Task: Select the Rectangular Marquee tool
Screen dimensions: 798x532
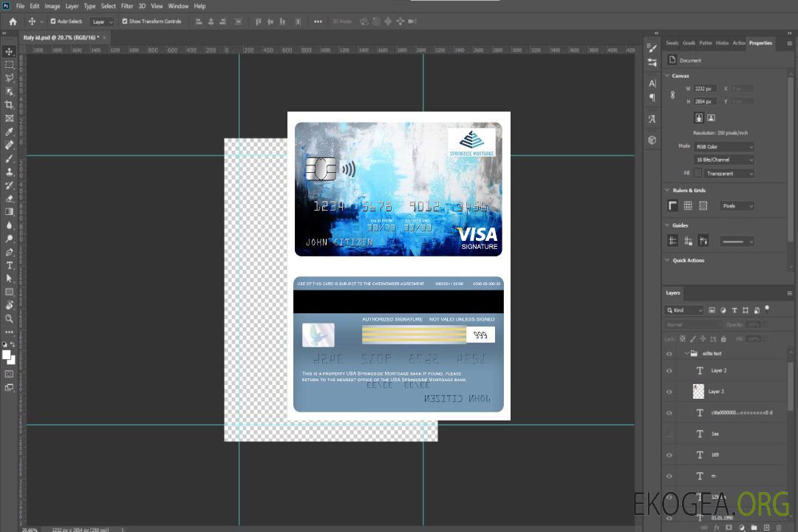Action: (x=9, y=65)
